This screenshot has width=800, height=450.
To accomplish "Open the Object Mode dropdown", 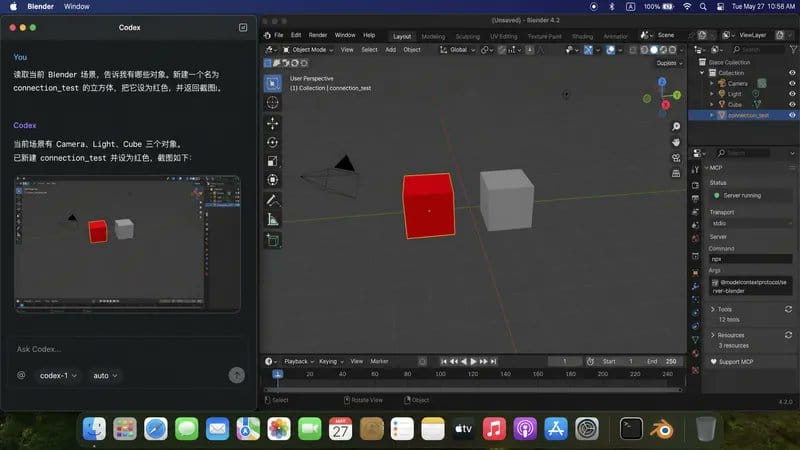I will click(x=308, y=49).
